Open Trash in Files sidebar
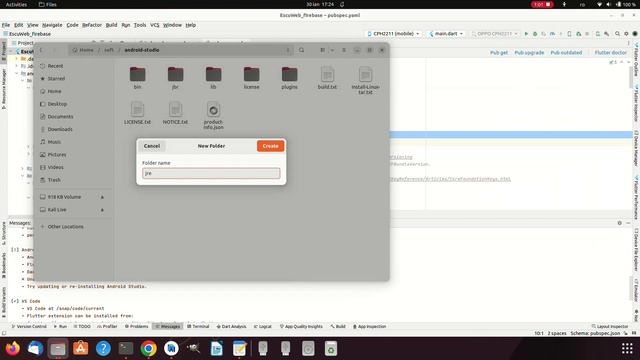 [54, 180]
